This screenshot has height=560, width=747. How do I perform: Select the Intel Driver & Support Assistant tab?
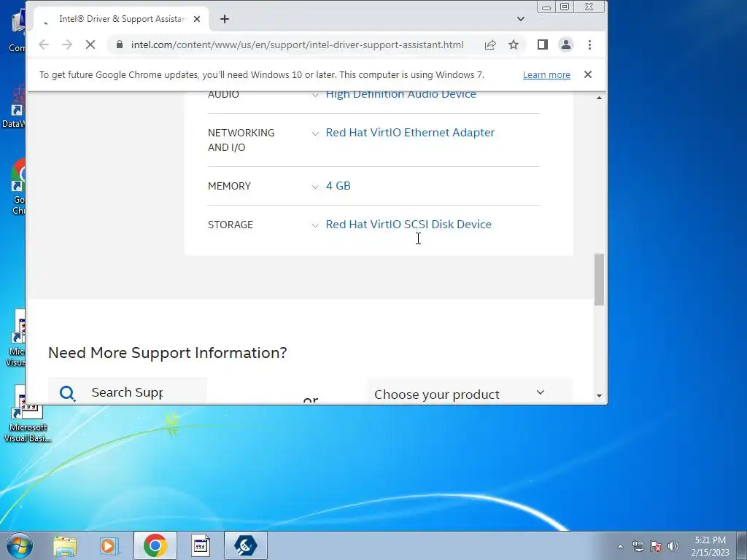122,19
